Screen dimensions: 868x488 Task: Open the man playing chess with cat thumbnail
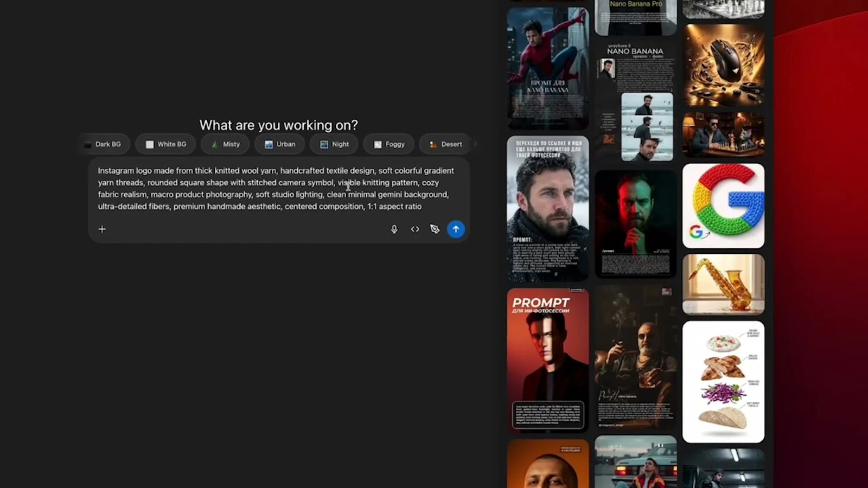click(x=724, y=135)
